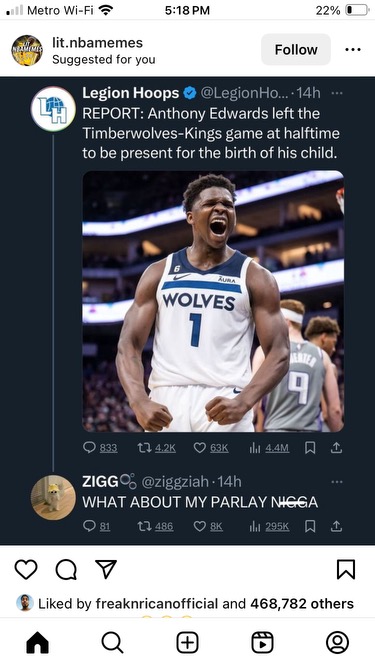Open comments with the speech bubble icon
Image resolution: width=375 pixels, height=667 pixels.
(x=66, y=570)
